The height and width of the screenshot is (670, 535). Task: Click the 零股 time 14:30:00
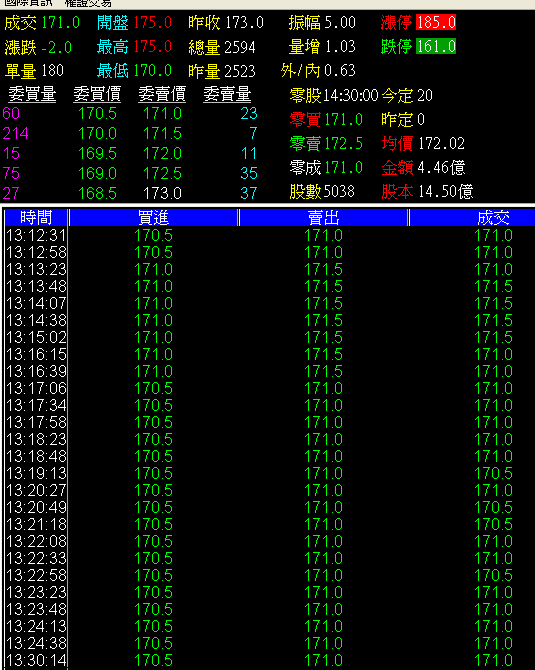pyautogui.click(x=350, y=95)
